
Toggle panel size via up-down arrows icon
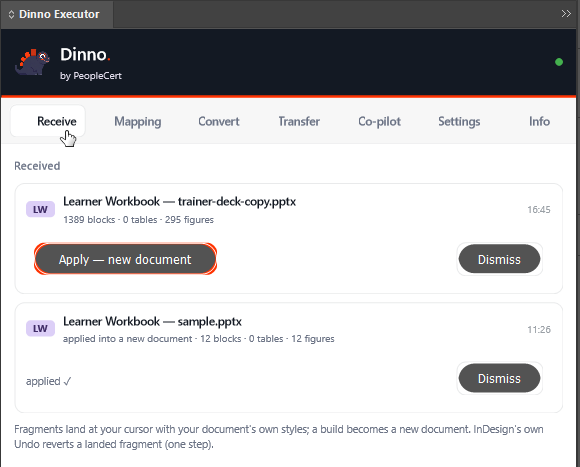point(11,14)
